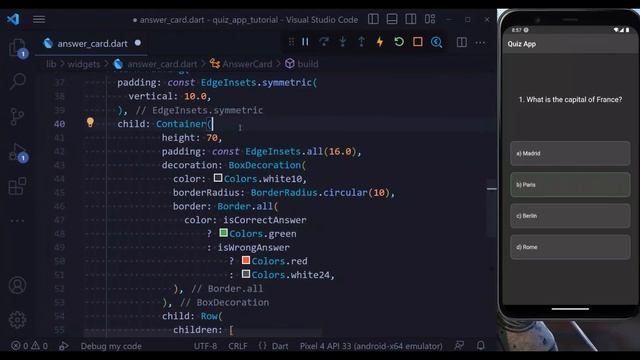Click the line 40 number in gutter
The height and width of the screenshot is (360, 640).
coord(60,124)
